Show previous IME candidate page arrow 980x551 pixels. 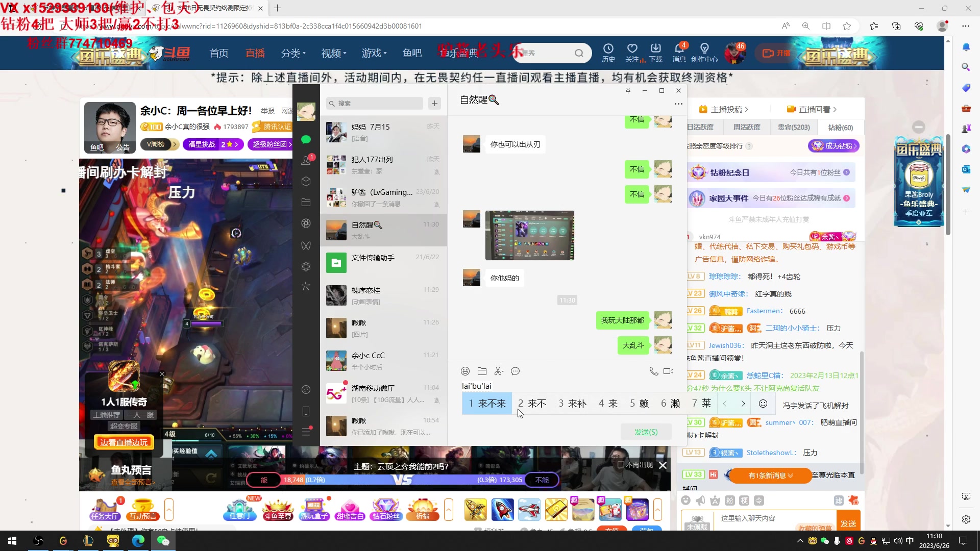click(725, 404)
